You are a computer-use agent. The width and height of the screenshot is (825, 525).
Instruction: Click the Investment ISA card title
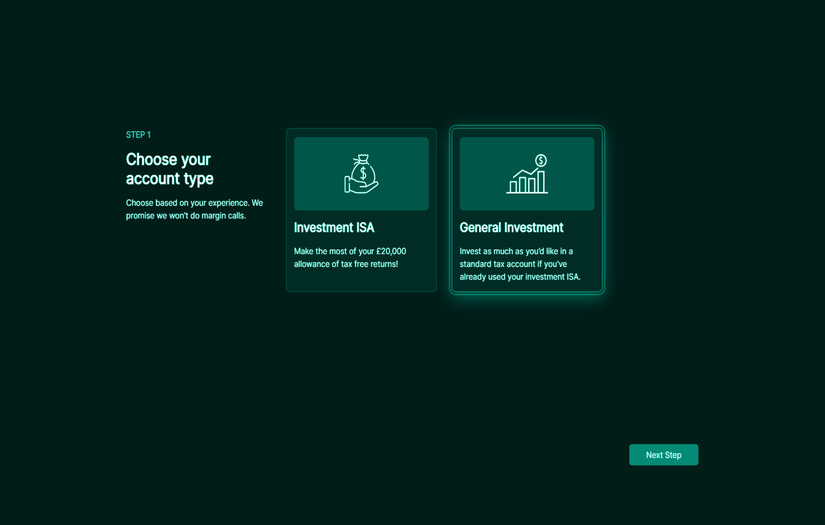(334, 228)
